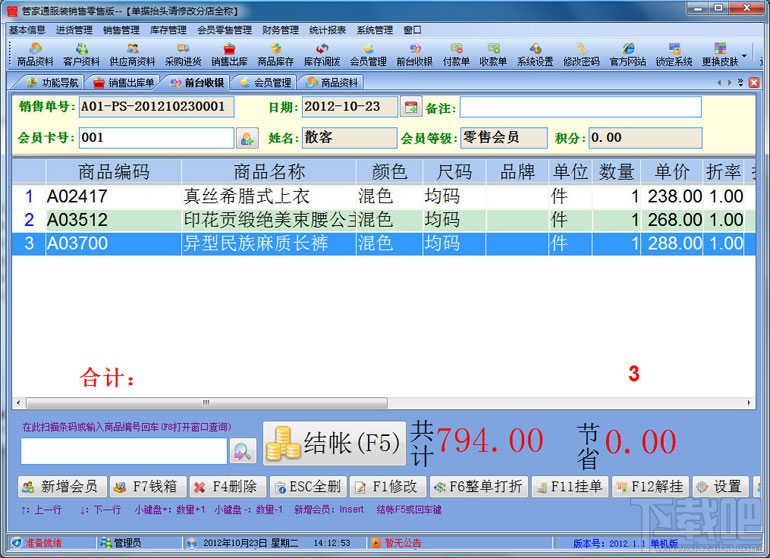Click the 锁定系统 toolbar icon

(x=674, y=54)
